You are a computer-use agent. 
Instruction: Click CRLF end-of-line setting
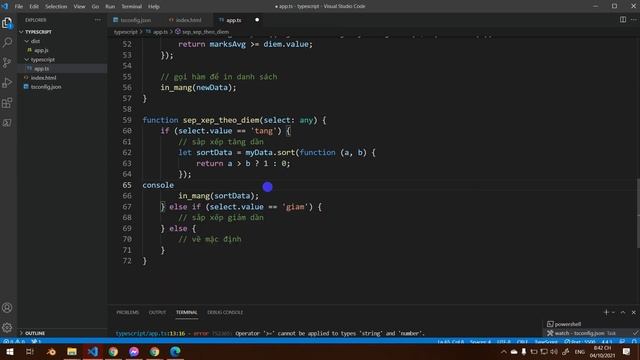coord(522,342)
